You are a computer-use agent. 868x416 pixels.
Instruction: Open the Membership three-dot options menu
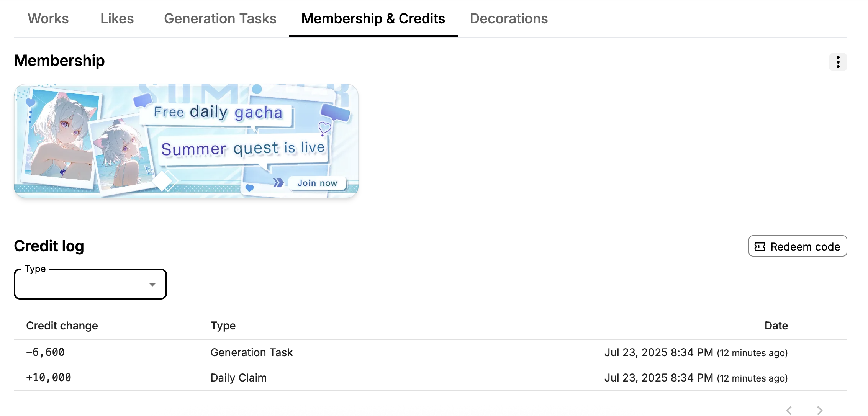pos(838,62)
